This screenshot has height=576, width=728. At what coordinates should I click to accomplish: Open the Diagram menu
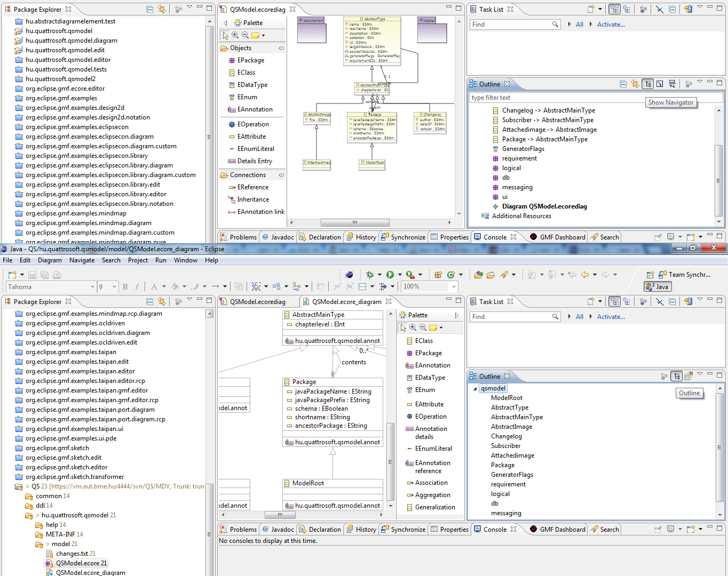50,260
